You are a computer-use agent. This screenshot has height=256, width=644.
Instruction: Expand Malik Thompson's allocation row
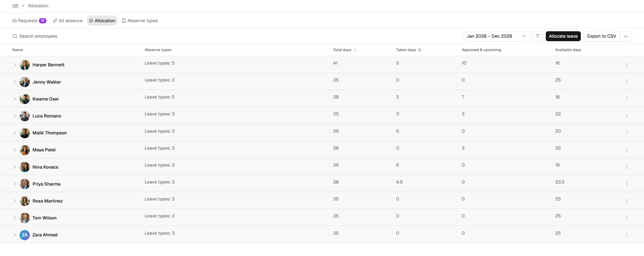tap(15, 133)
